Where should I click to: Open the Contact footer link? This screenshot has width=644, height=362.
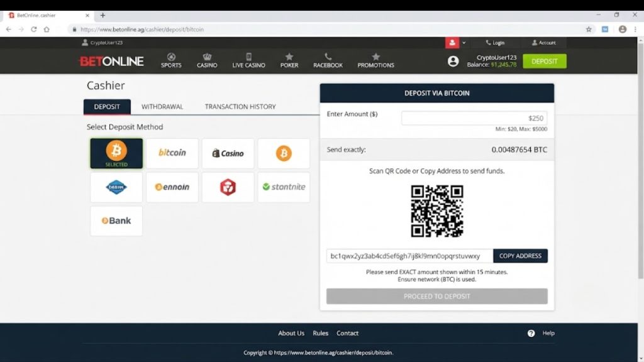click(x=347, y=333)
